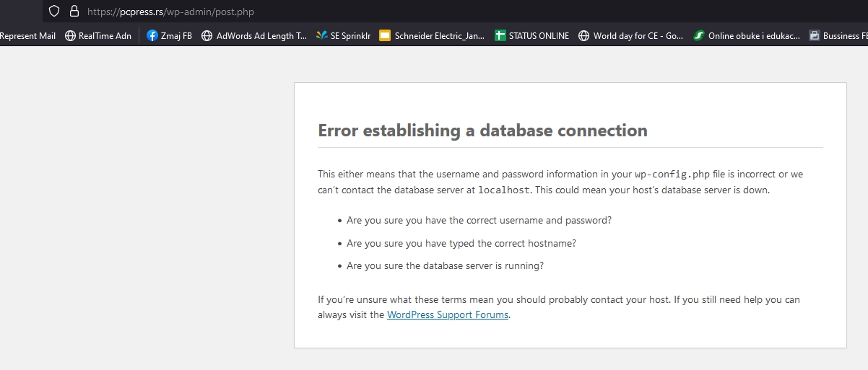The image size is (868, 370).
Task: Click the globe icon of World day for CE
Action: click(584, 35)
